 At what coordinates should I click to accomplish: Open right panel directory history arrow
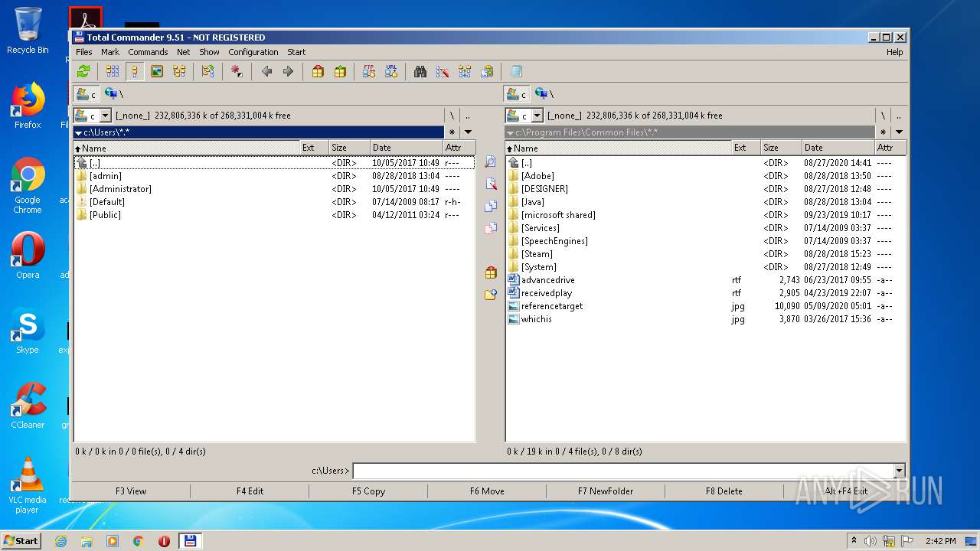point(899,132)
